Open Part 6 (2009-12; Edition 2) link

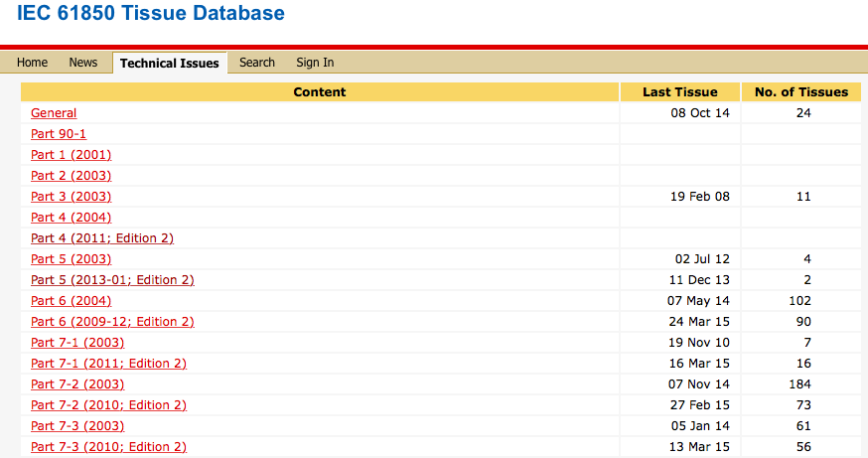[112, 322]
